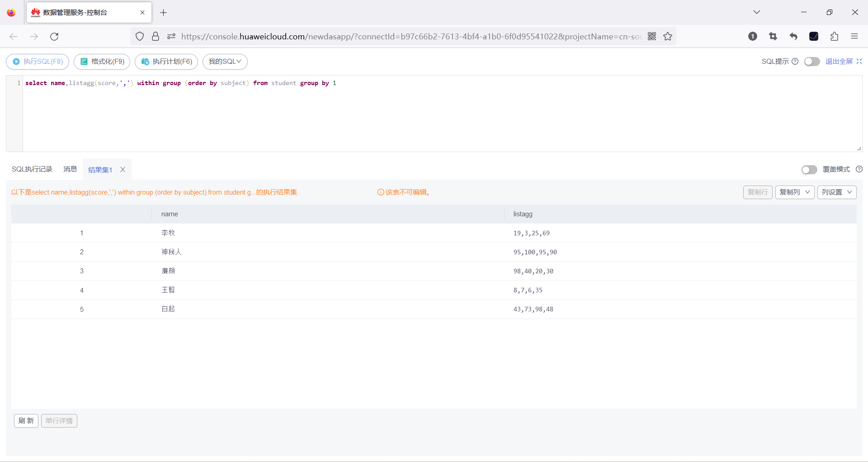The height and width of the screenshot is (462, 868).
Task: Click the listagg value 8,7,6,35
Action: point(528,291)
